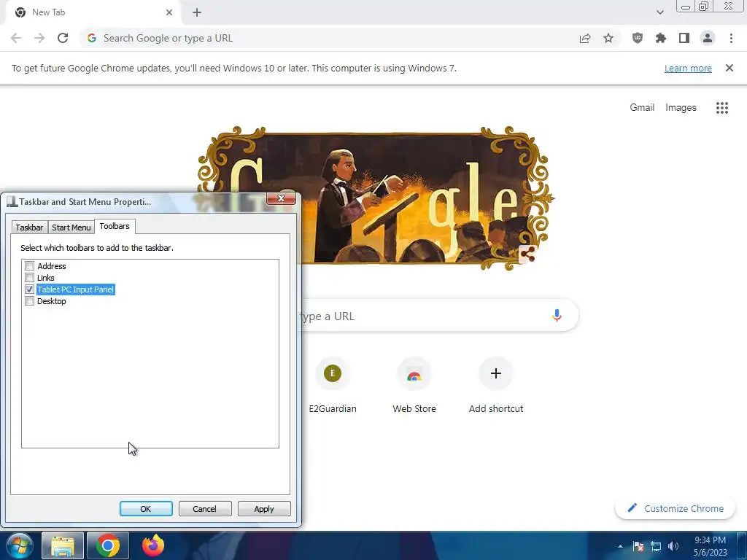Click the Apply button
The width and height of the screenshot is (747, 560).
point(264,508)
